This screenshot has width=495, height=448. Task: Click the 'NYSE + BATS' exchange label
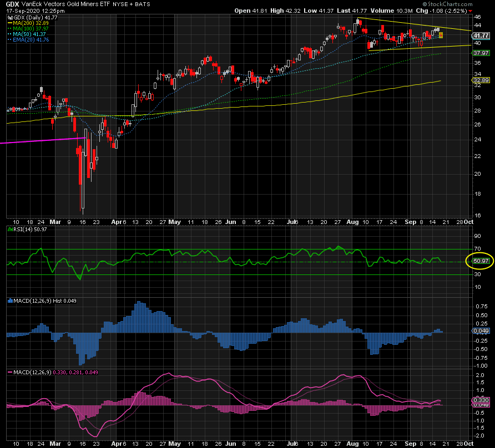132,4
